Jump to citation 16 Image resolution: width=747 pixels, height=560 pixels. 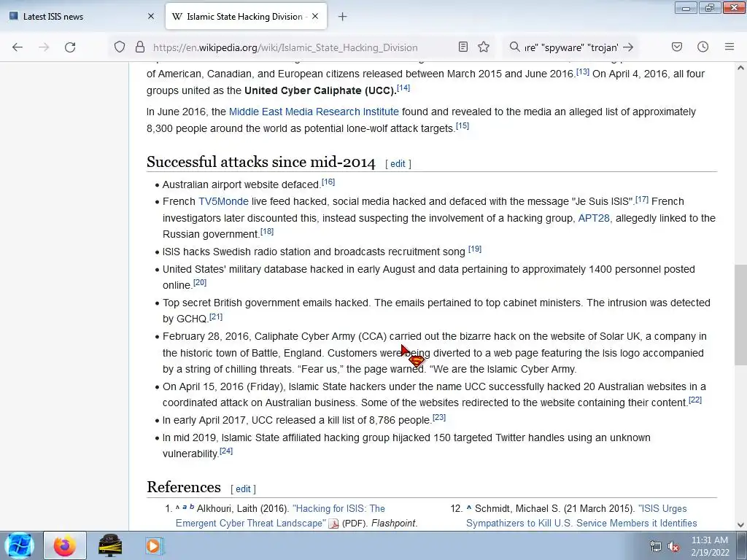click(328, 182)
